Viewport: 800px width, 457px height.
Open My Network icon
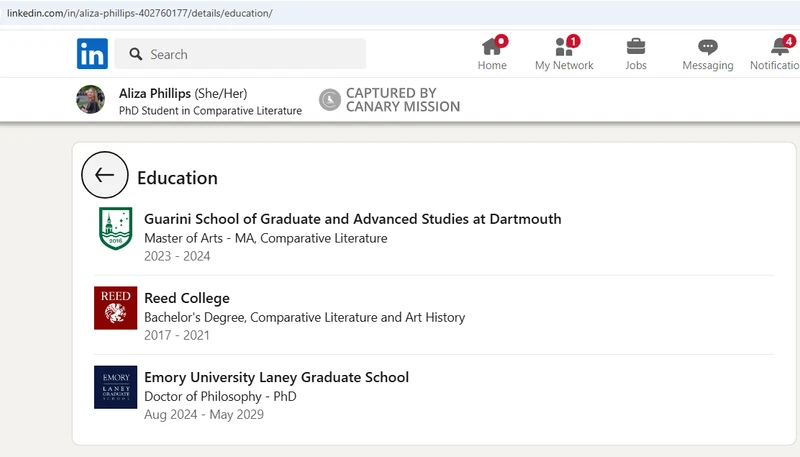(564, 47)
